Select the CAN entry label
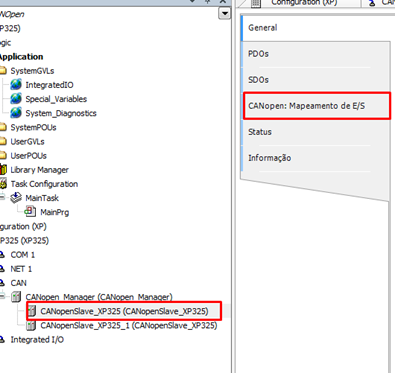 [18, 283]
